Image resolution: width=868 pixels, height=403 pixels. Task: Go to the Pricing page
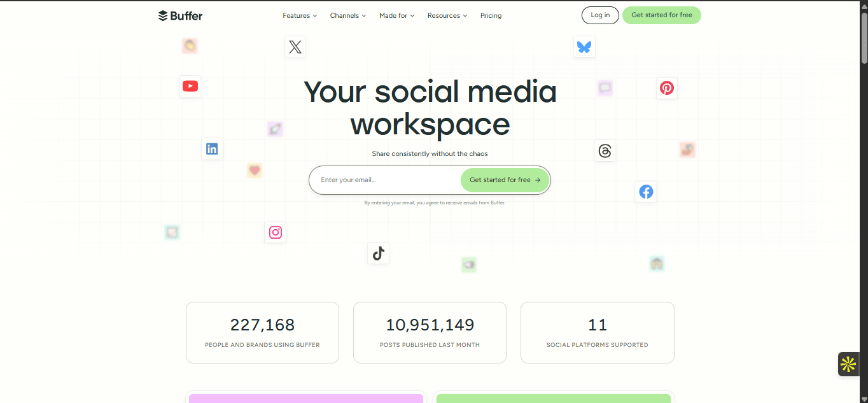[x=491, y=15]
